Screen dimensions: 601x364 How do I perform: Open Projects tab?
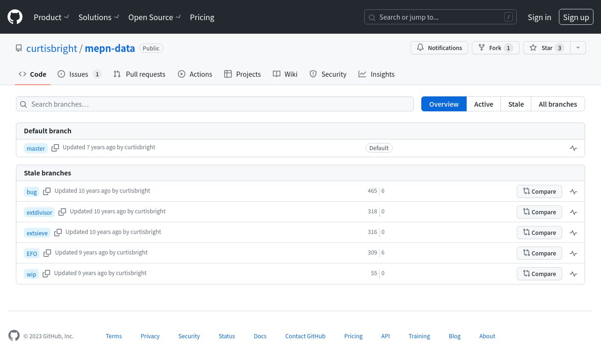[242, 74]
